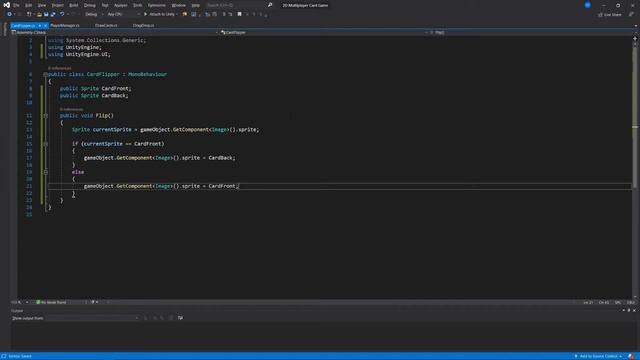640x360 pixels.
Task: Click the search magnifier icon in title bar
Action: pyautogui.click(x=270, y=5)
